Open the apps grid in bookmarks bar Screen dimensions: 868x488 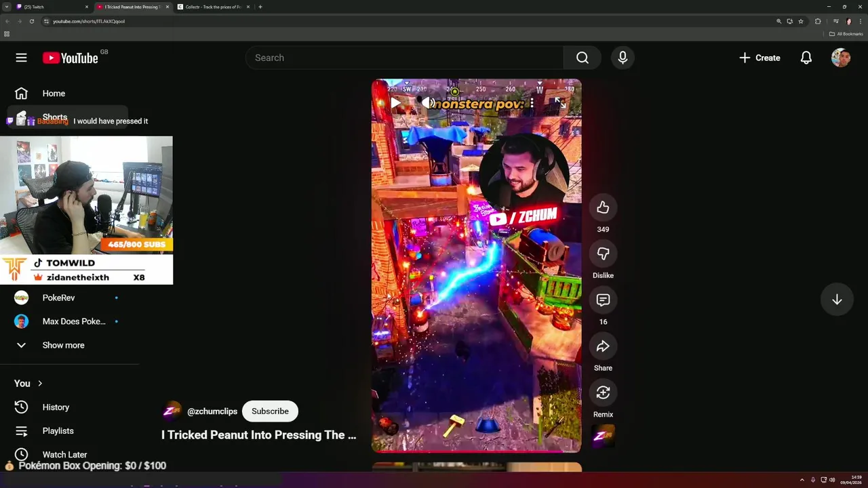[x=7, y=34]
